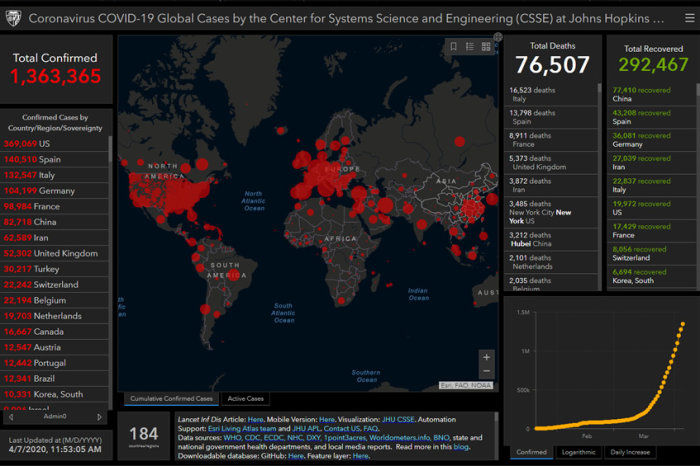This screenshot has height=466, width=700.
Task: Select the Daily Increase chart tab
Action: point(630,452)
